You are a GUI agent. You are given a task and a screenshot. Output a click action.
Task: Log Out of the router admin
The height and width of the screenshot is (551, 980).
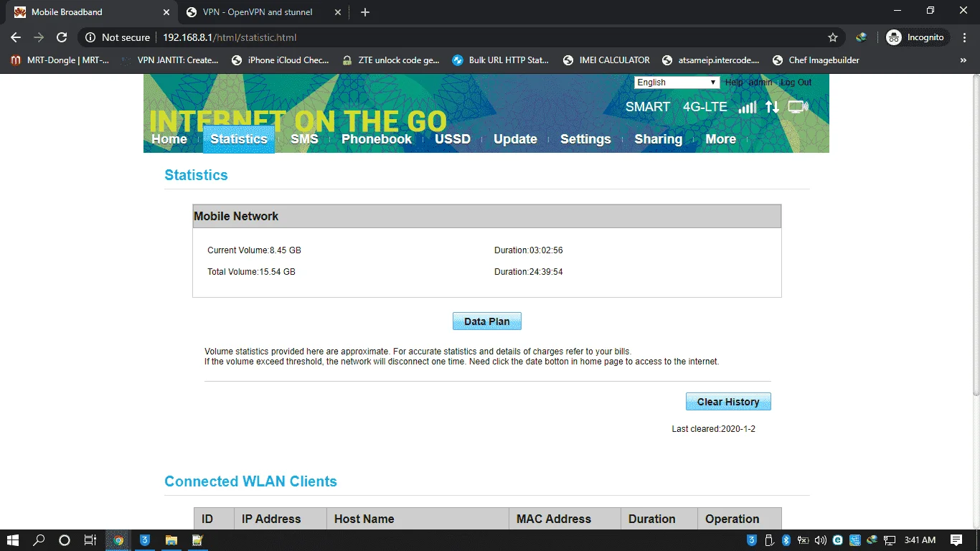click(796, 83)
